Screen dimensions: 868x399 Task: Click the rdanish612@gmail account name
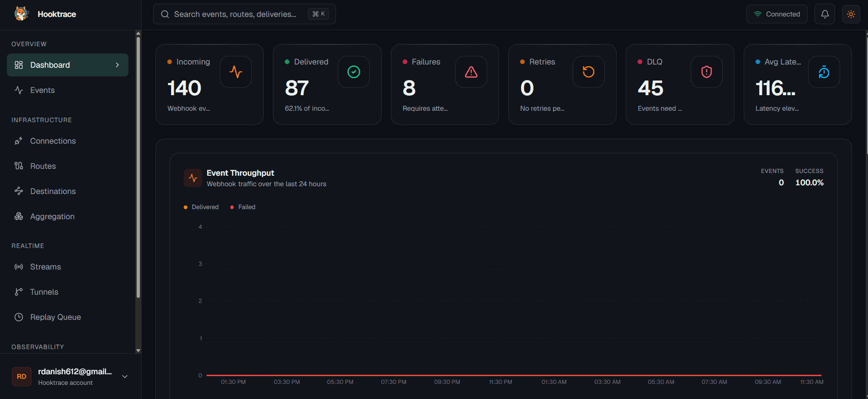point(75,372)
